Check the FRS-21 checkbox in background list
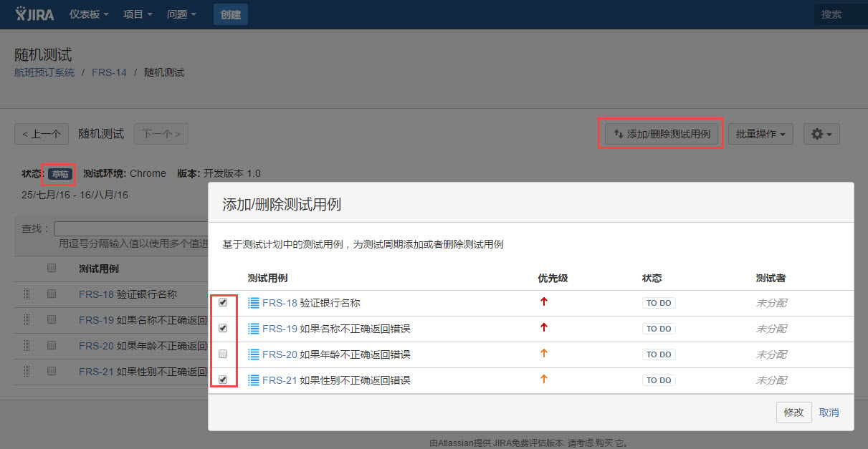 coord(52,371)
